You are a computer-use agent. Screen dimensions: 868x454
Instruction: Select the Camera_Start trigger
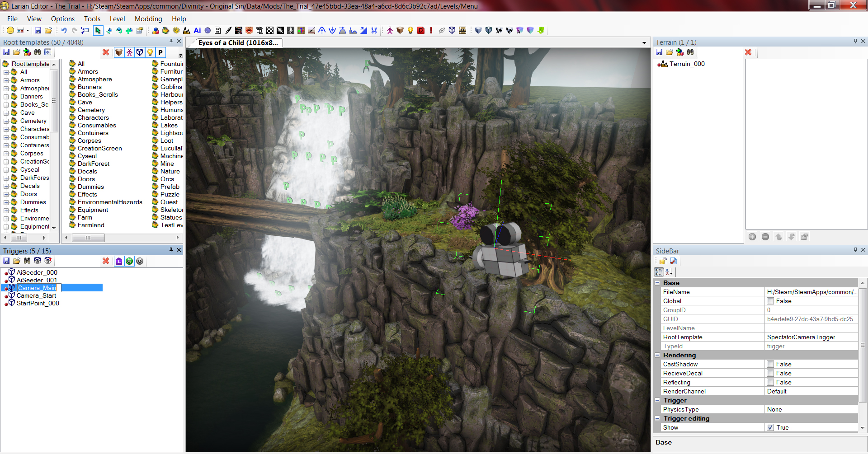(36, 296)
